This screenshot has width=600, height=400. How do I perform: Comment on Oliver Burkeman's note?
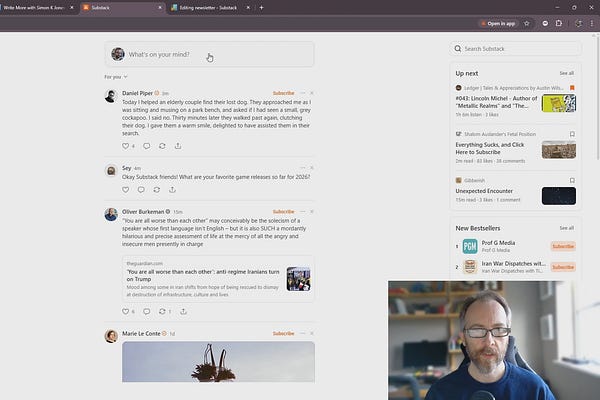pos(147,311)
